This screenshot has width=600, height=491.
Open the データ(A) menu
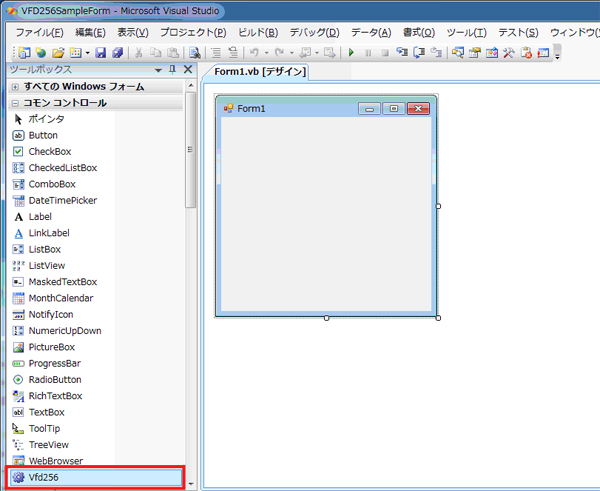(371, 33)
